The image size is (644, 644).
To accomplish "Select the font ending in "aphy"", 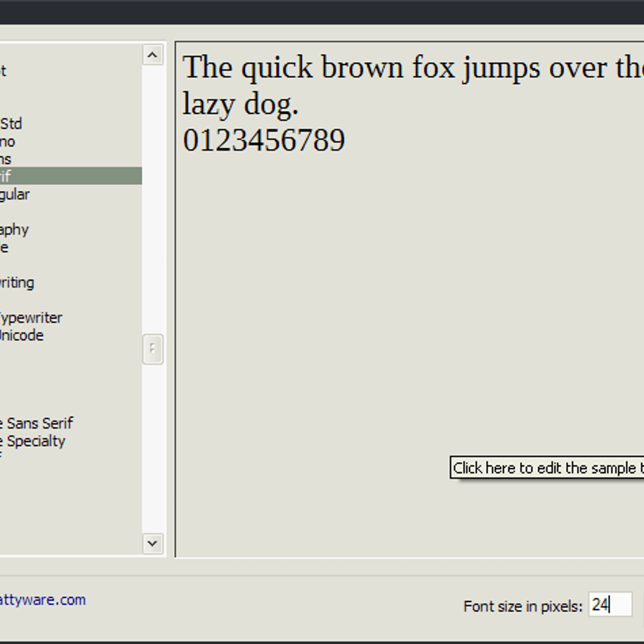I will pyautogui.click(x=14, y=230).
